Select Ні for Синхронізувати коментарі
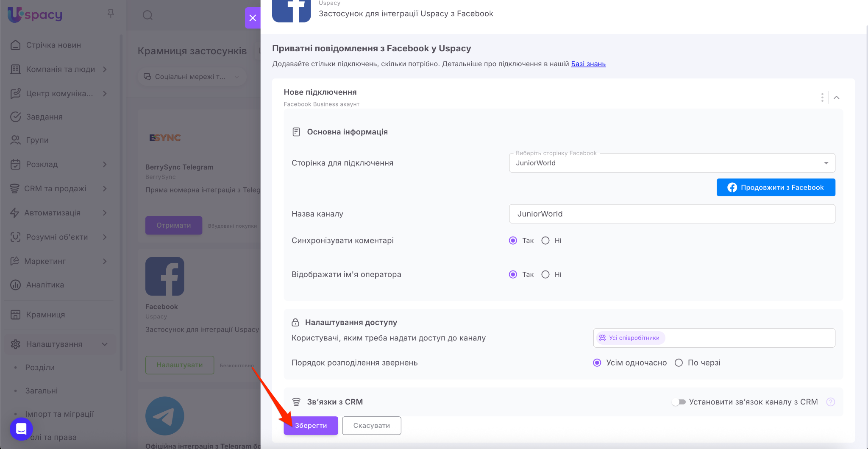Viewport: 868px width, 449px height. tap(545, 240)
